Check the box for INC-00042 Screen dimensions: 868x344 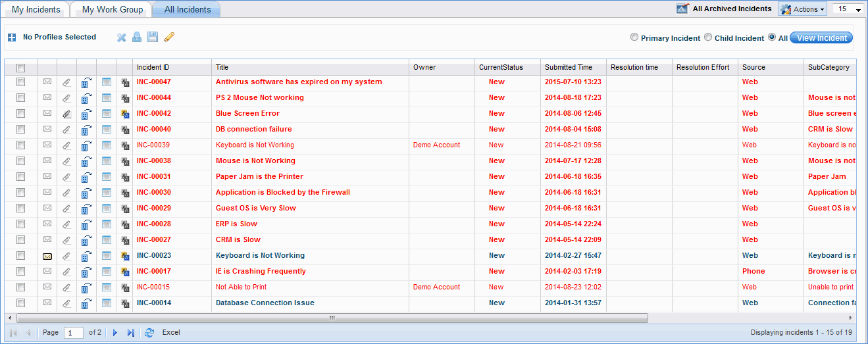pos(20,113)
